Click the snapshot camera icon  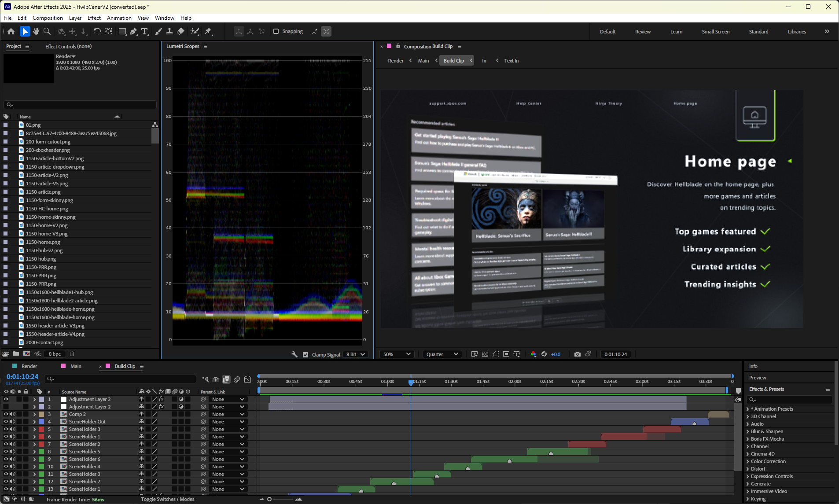577,354
